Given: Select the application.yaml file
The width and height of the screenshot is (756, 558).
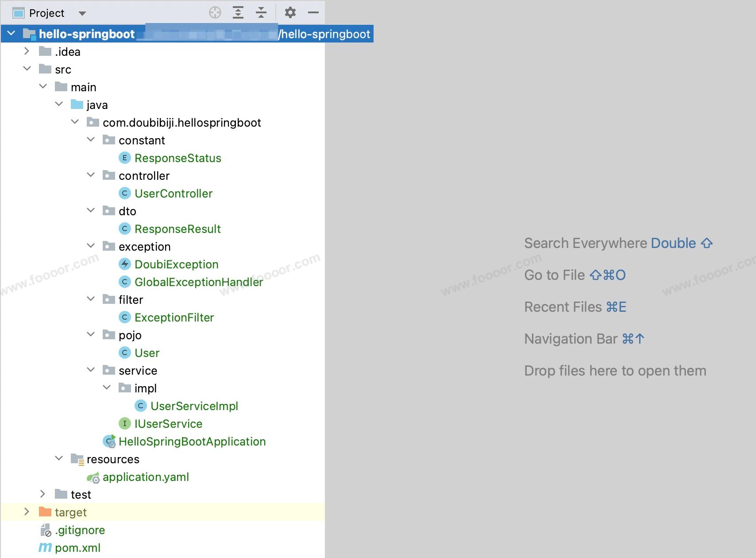Looking at the screenshot, I should [x=146, y=477].
